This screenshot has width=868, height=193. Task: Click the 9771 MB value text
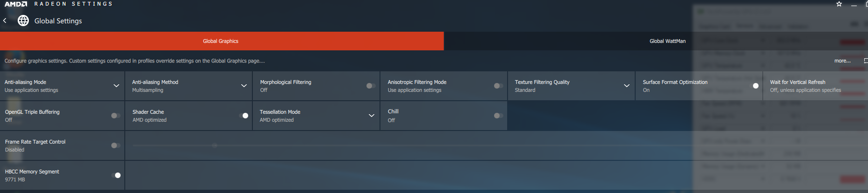pos(15,179)
